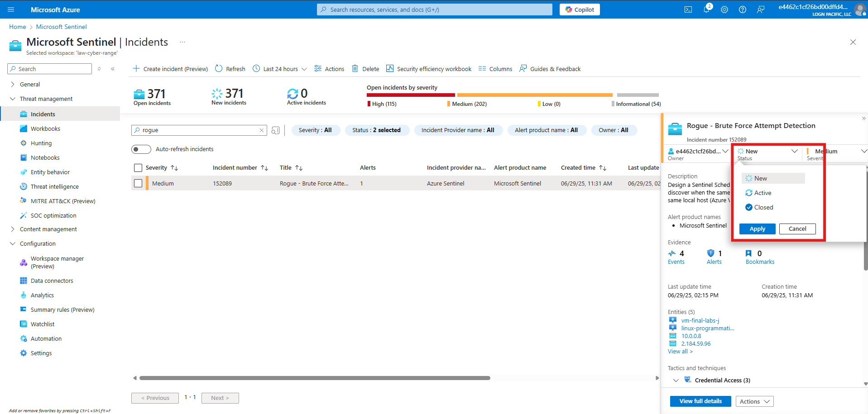The image size is (868, 414).
Task: Sort by Severity column arrows
Action: pyautogui.click(x=174, y=168)
